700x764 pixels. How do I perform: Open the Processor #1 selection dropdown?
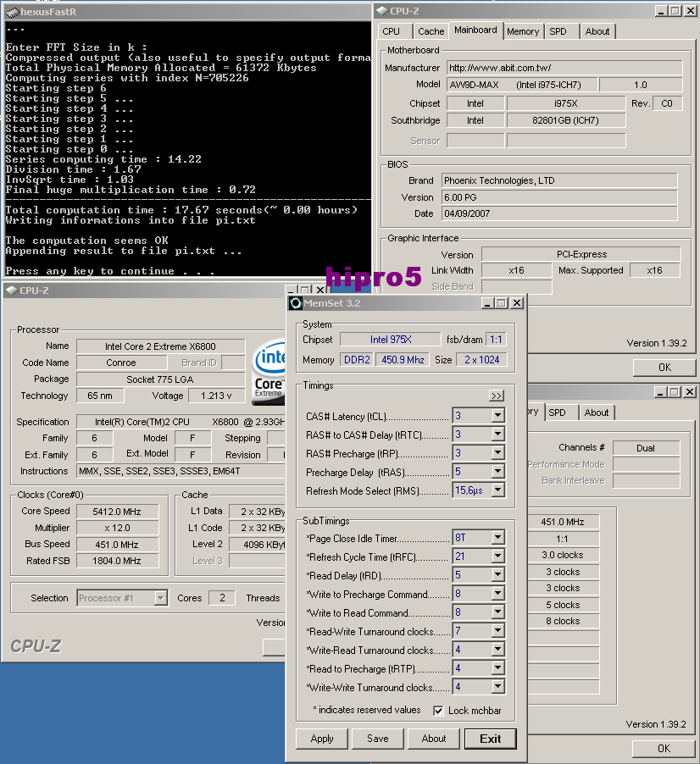point(160,598)
